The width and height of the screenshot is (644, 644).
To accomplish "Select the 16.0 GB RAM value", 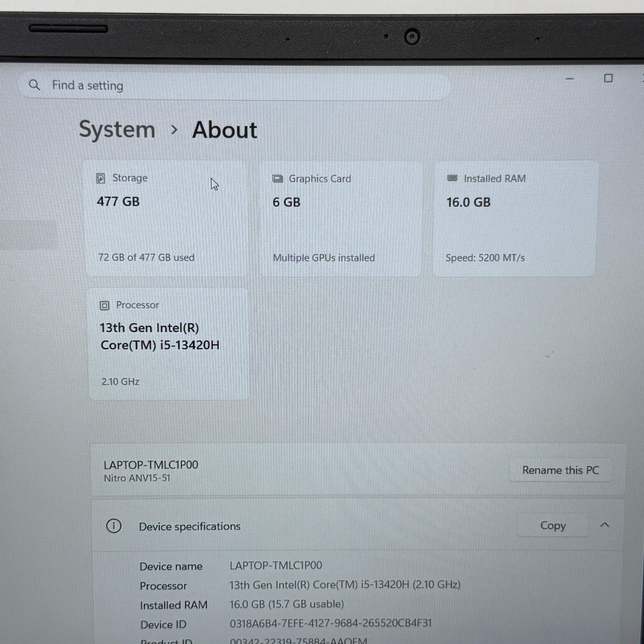I will 469,202.
